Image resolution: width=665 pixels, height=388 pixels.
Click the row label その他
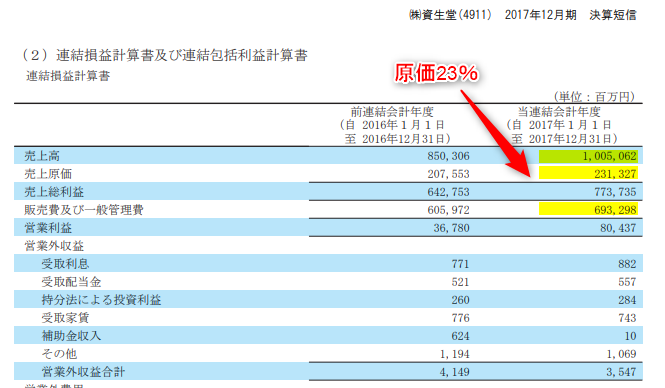pos(59,354)
